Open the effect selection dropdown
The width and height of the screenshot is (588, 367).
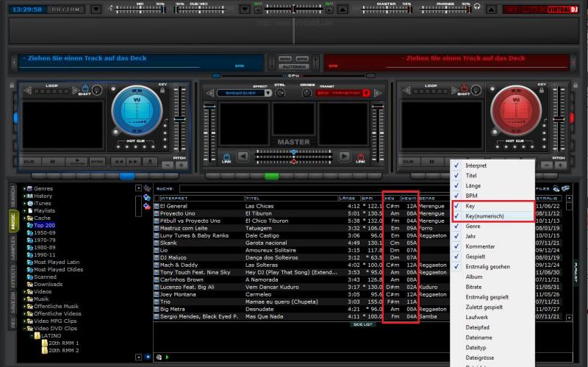[x=268, y=93]
